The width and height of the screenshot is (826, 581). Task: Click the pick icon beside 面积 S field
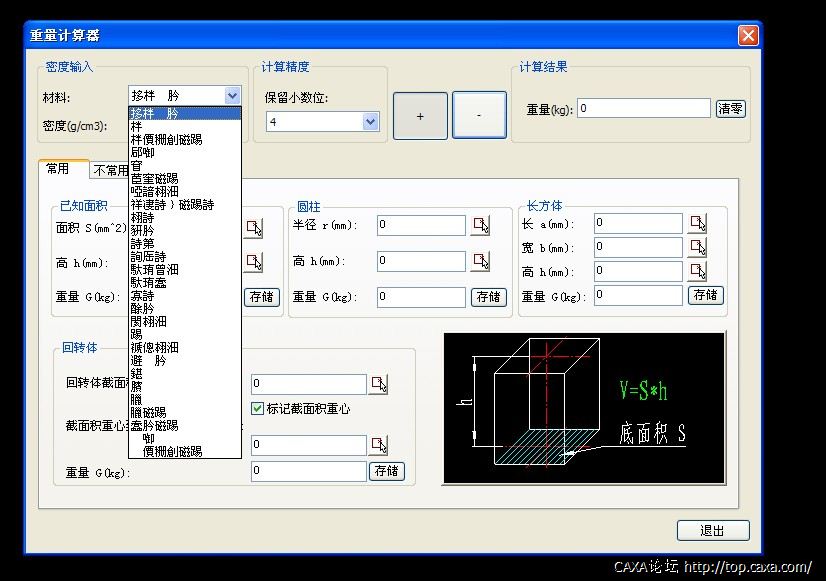(x=254, y=227)
